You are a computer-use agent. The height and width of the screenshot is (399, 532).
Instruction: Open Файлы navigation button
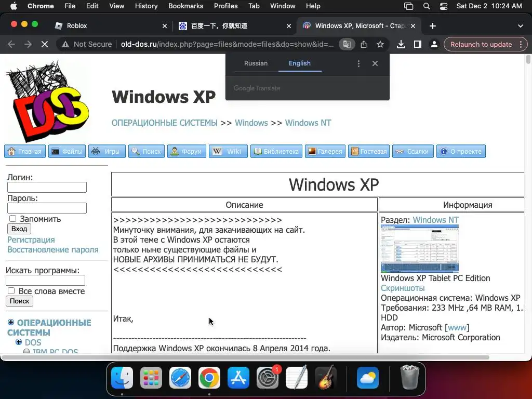coord(67,151)
